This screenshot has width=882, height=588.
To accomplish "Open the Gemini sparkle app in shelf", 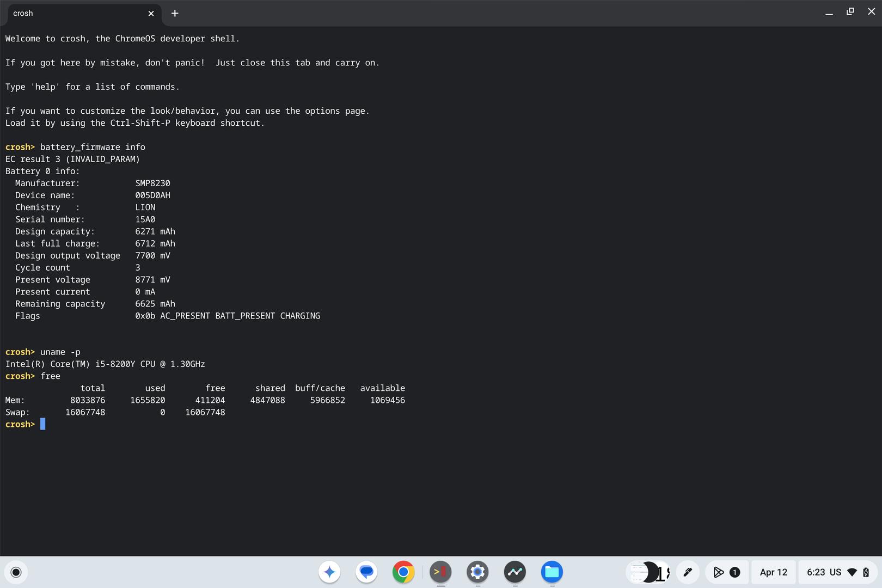I will point(329,572).
